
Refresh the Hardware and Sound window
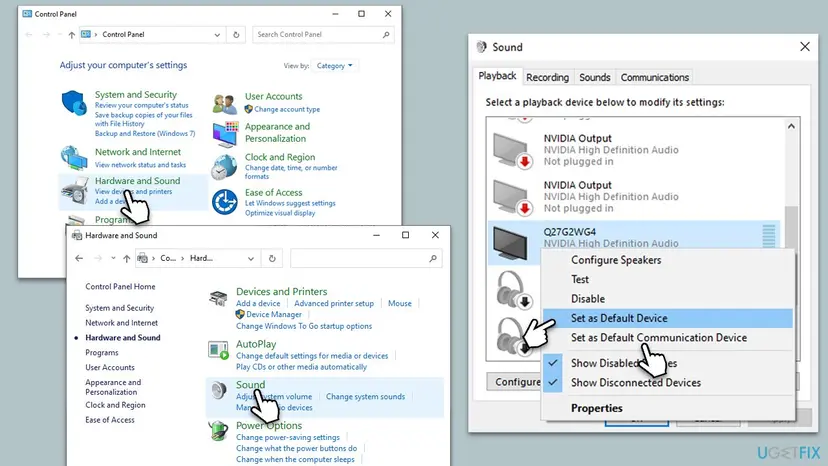(272, 258)
